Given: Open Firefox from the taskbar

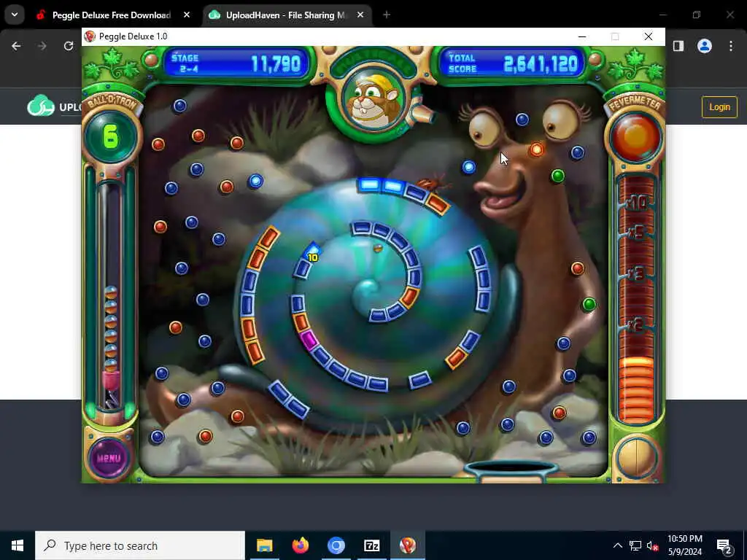Looking at the screenshot, I should pyautogui.click(x=300, y=545).
